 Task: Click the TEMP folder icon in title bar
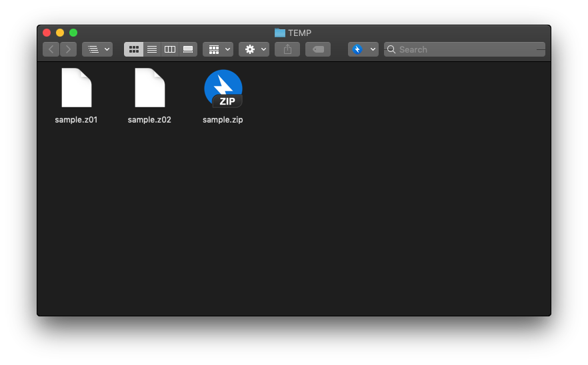pos(280,33)
